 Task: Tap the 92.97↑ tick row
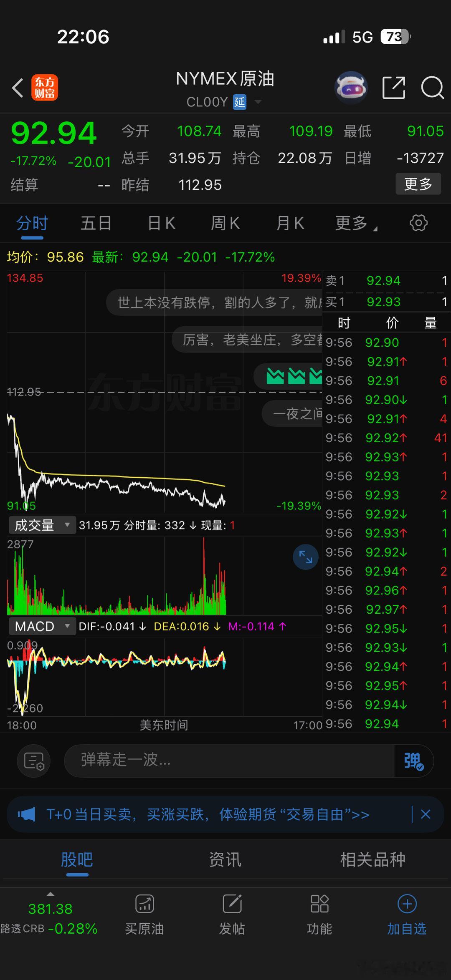(x=386, y=610)
